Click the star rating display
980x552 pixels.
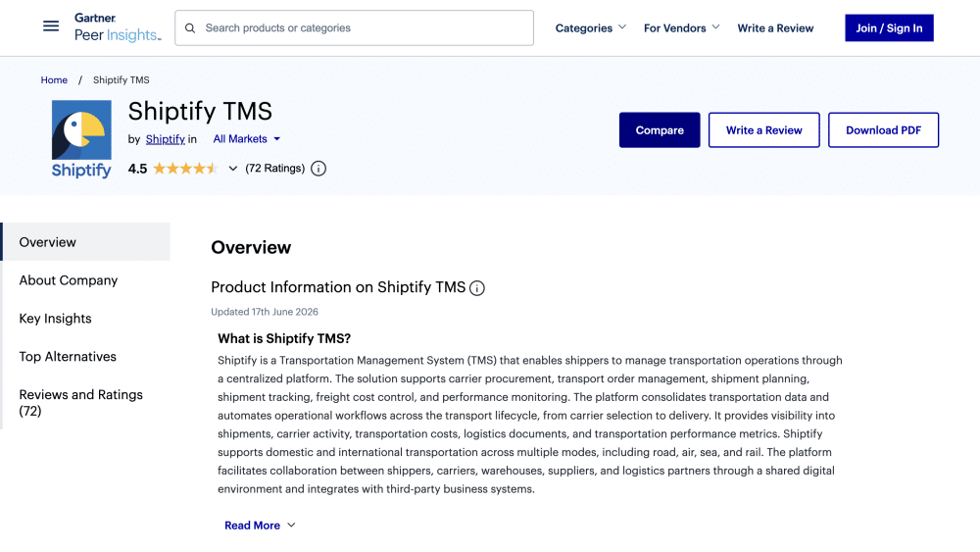click(x=185, y=169)
